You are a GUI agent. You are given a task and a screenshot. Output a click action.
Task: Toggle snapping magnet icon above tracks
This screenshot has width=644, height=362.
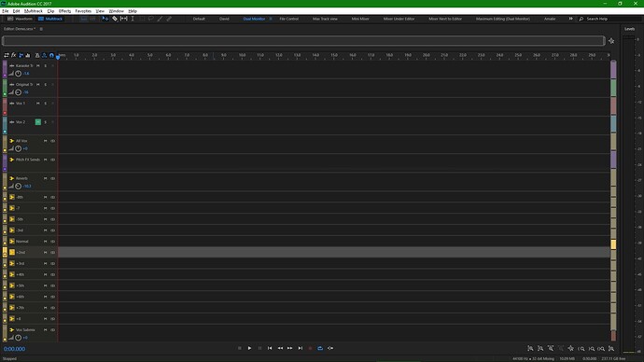click(51, 55)
